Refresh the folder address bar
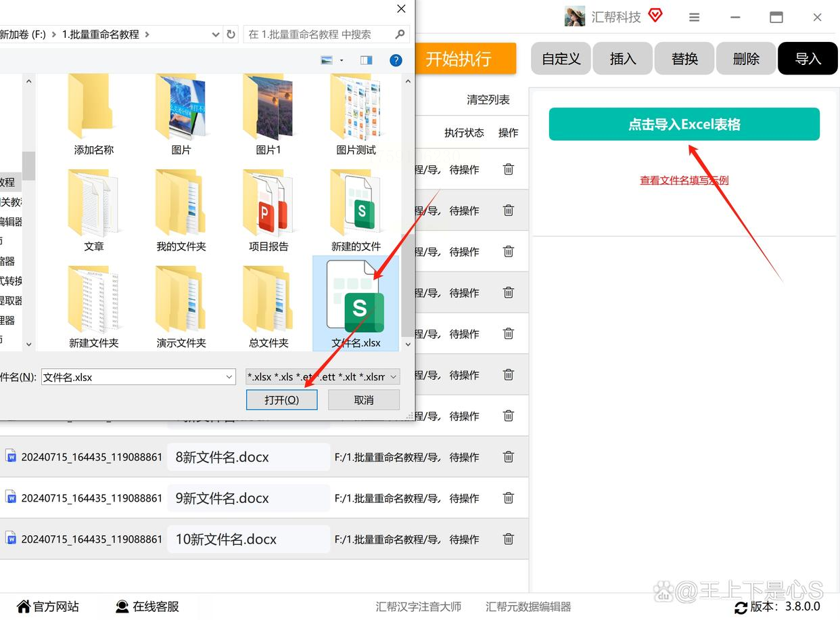 coord(231,34)
